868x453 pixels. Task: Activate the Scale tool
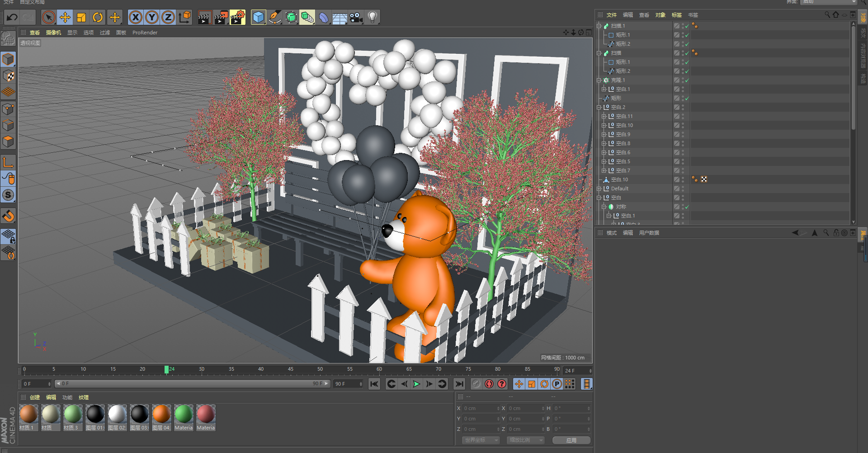click(x=81, y=18)
